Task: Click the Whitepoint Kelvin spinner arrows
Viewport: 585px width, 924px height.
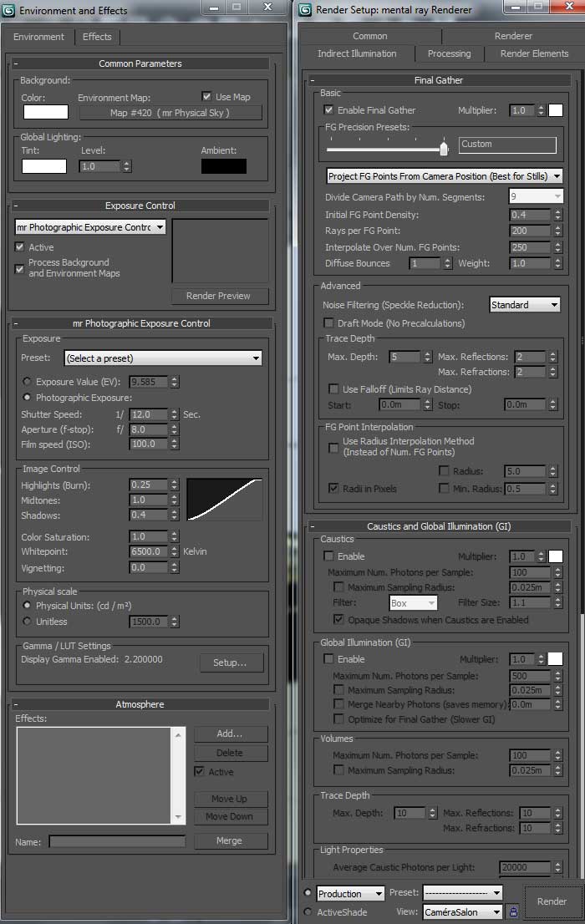Action: tap(175, 551)
